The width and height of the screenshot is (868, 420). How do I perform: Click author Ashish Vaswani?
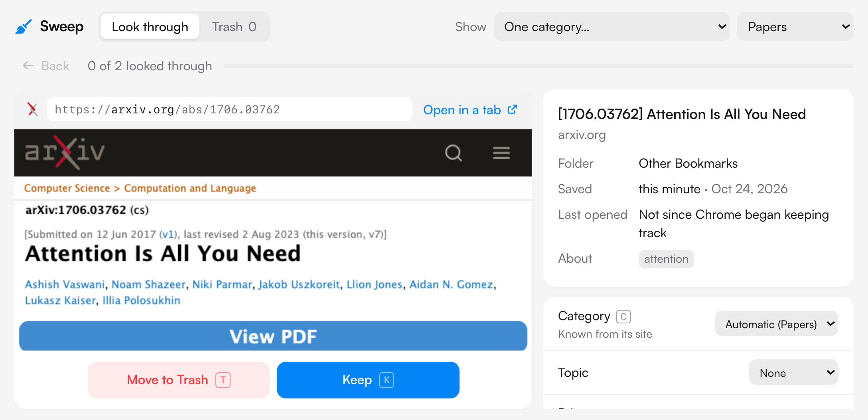[65, 284]
